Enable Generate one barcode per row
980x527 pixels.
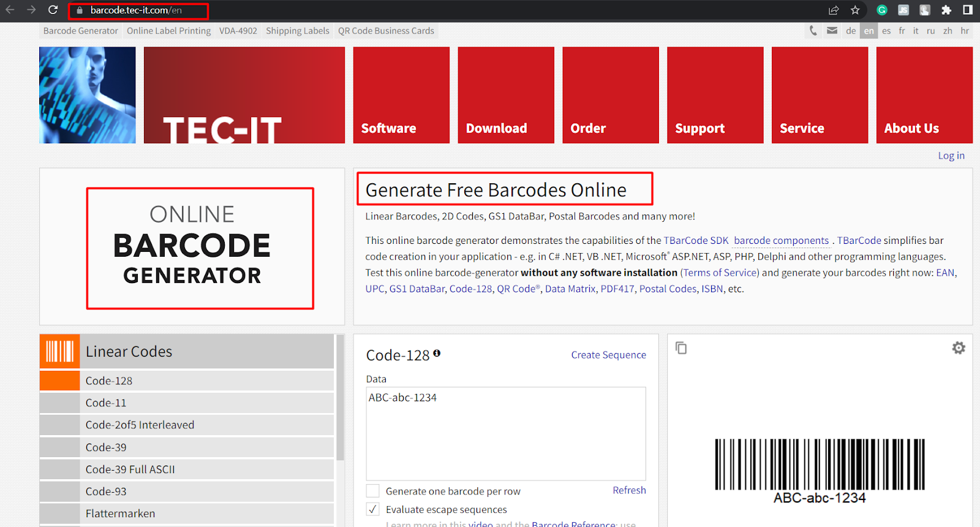(x=372, y=491)
